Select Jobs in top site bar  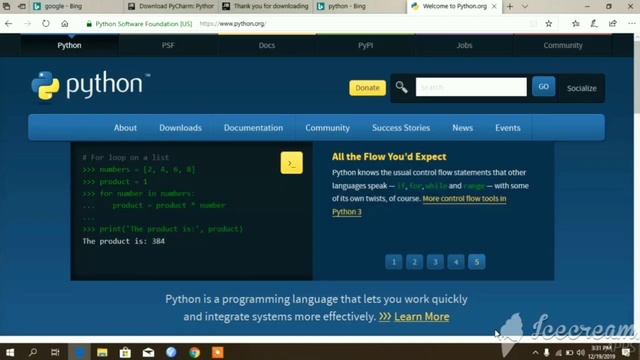pyautogui.click(x=464, y=45)
